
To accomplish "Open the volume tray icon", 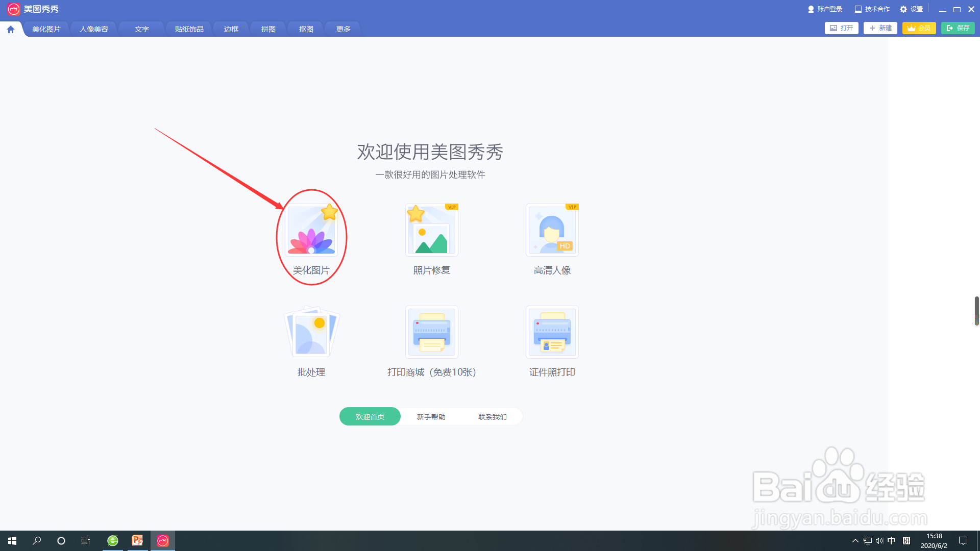I will click(879, 541).
